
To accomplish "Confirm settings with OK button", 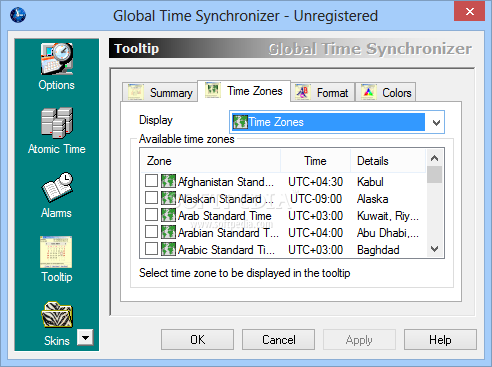I will coord(197,340).
